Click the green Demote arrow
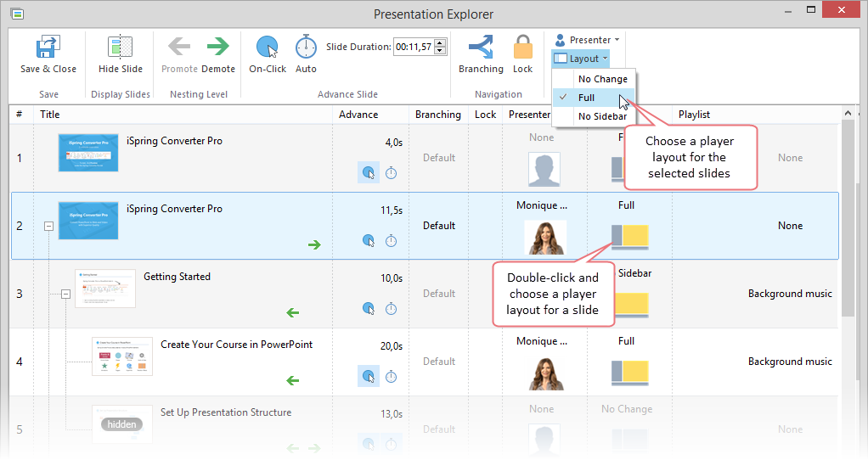This screenshot has height=460, width=868. (218, 46)
